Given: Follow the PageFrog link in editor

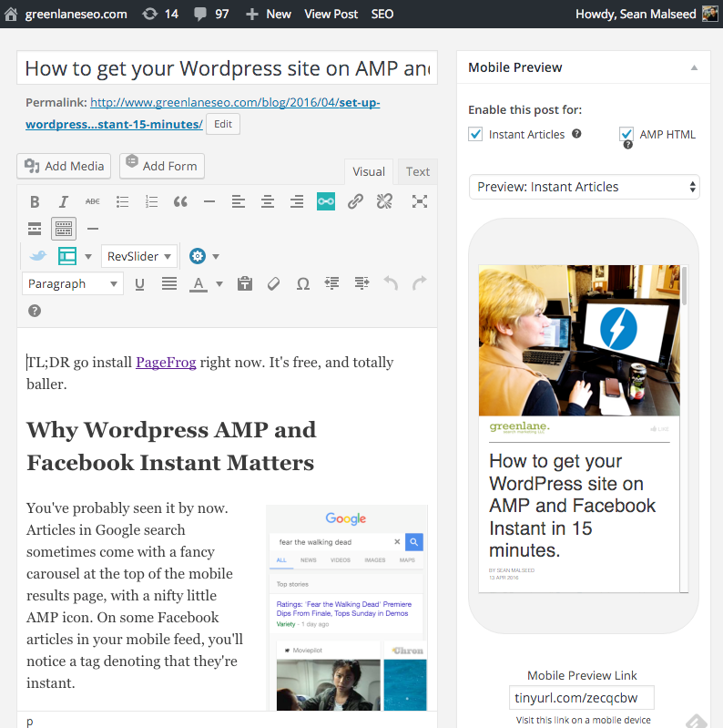Looking at the screenshot, I should click(166, 362).
